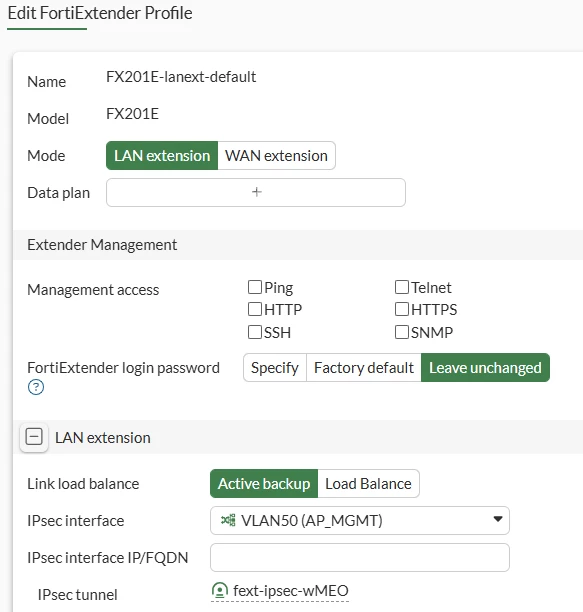Tick the HTTPS checkbox
Screen dimensions: 583x612
[402, 309]
